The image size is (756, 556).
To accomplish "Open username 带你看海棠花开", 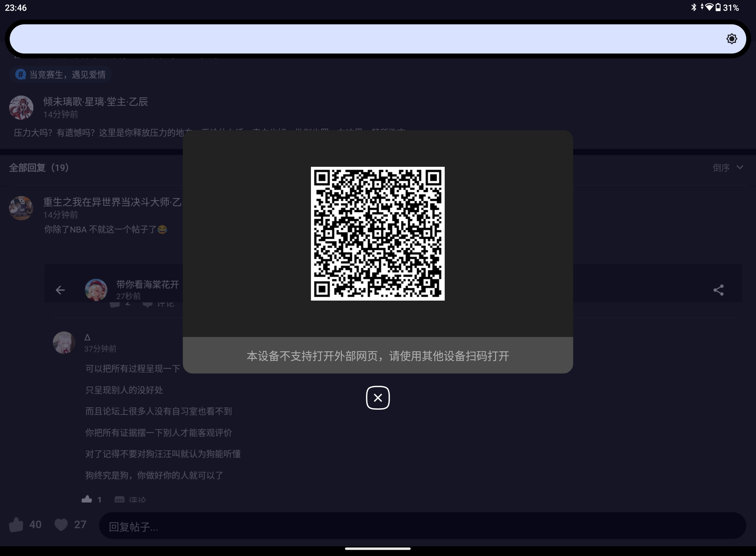I will [148, 284].
